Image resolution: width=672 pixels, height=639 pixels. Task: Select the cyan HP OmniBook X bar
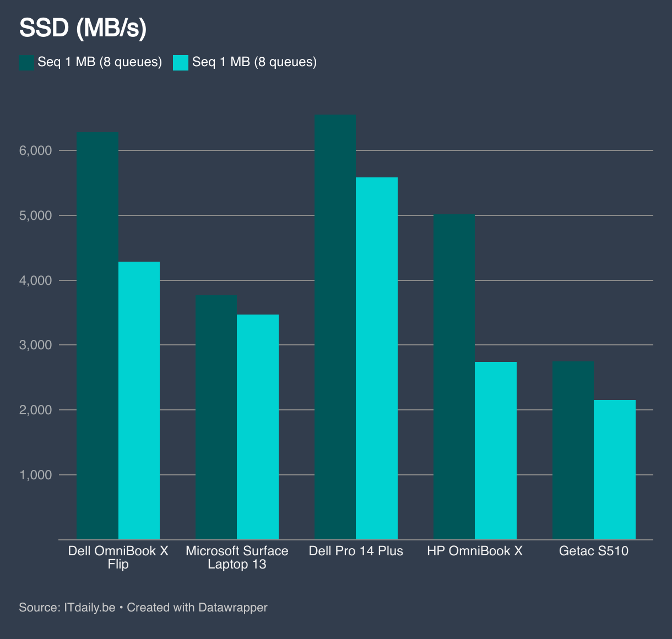[x=496, y=451]
